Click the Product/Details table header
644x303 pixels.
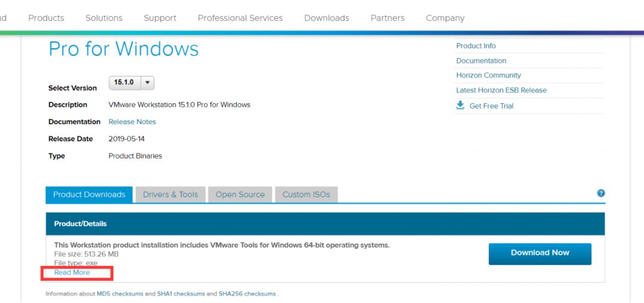326,224
